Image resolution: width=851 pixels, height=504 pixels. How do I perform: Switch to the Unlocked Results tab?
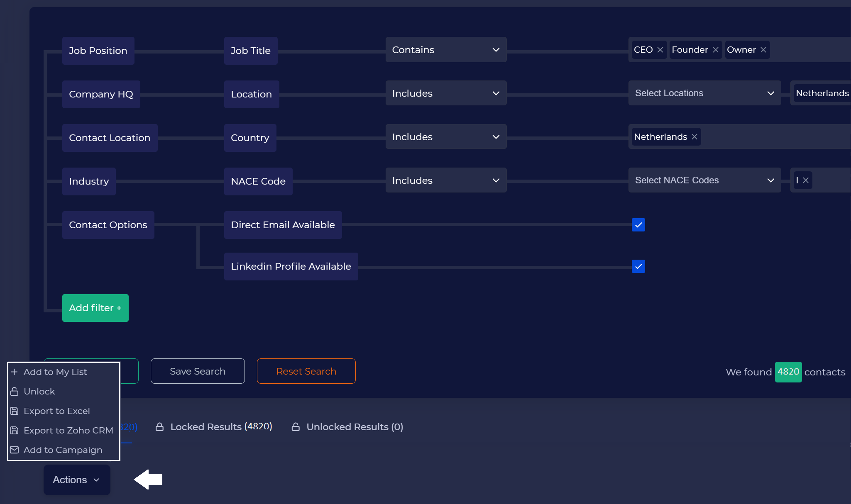click(x=355, y=427)
